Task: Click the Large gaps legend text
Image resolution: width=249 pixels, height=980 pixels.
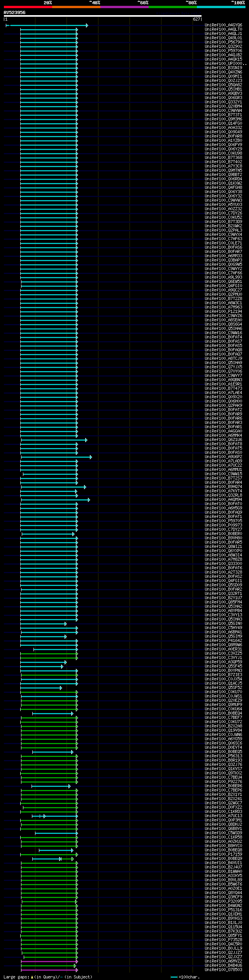Action: coord(48,977)
